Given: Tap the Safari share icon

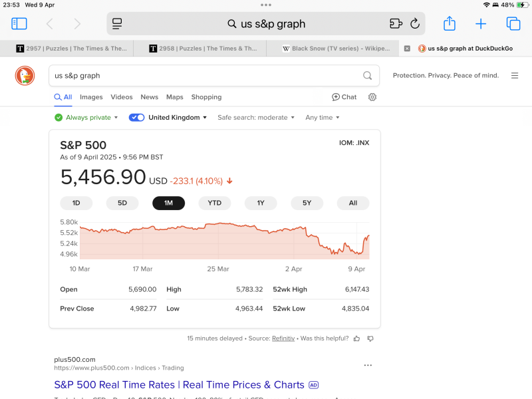Looking at the screenshot, I should click(450, 23).
